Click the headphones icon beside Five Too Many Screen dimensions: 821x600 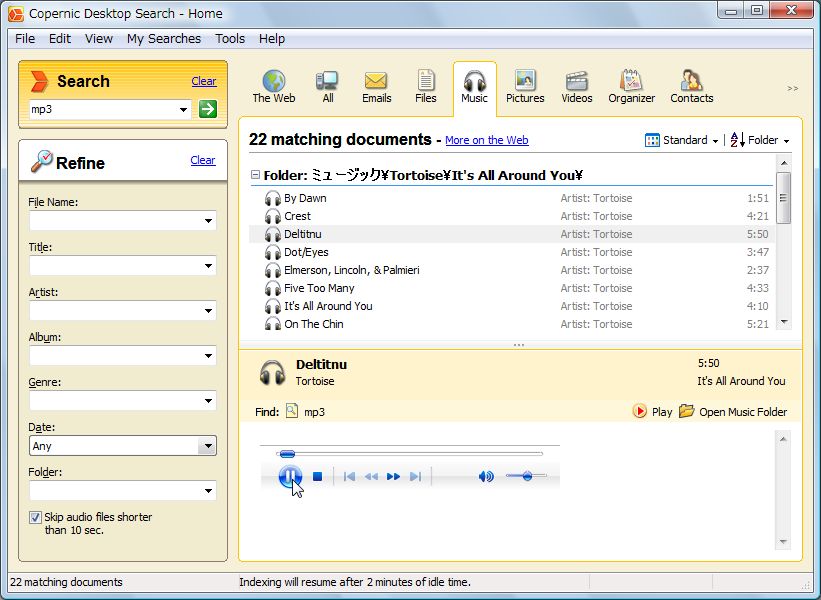pos(273,288)
